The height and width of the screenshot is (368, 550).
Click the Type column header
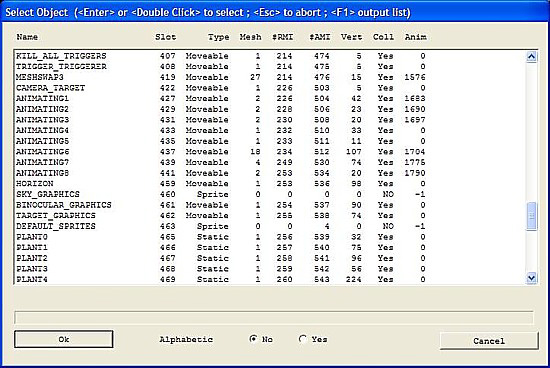pos(219,37)
